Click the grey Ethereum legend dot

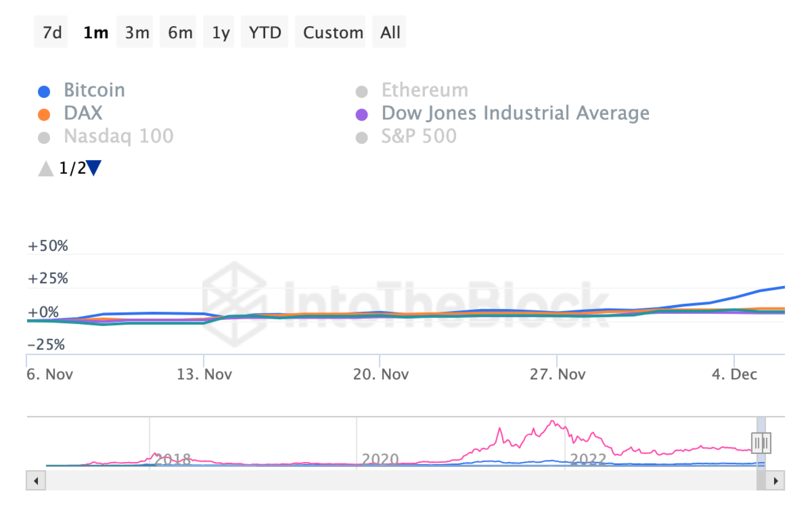(x=361, y=92)
